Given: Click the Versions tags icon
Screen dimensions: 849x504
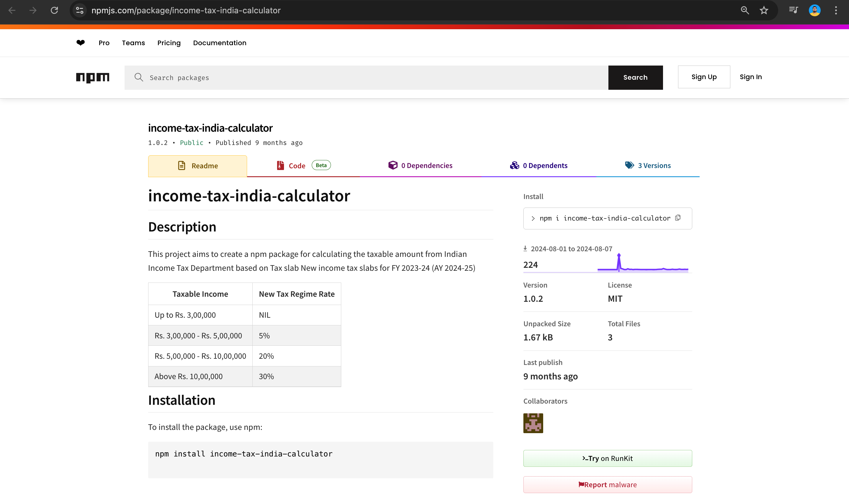Looking at the screenshot, I should pos(629,165).
